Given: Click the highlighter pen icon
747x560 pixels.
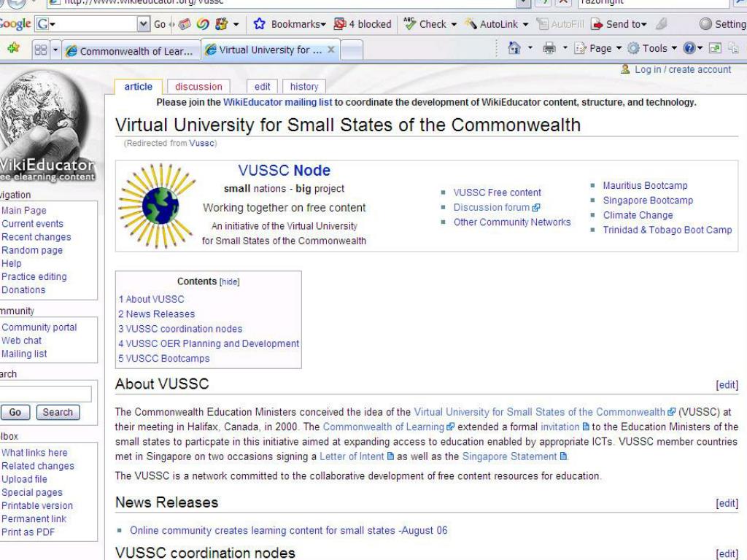Looking at the screenshot, I should coord(661,24).
